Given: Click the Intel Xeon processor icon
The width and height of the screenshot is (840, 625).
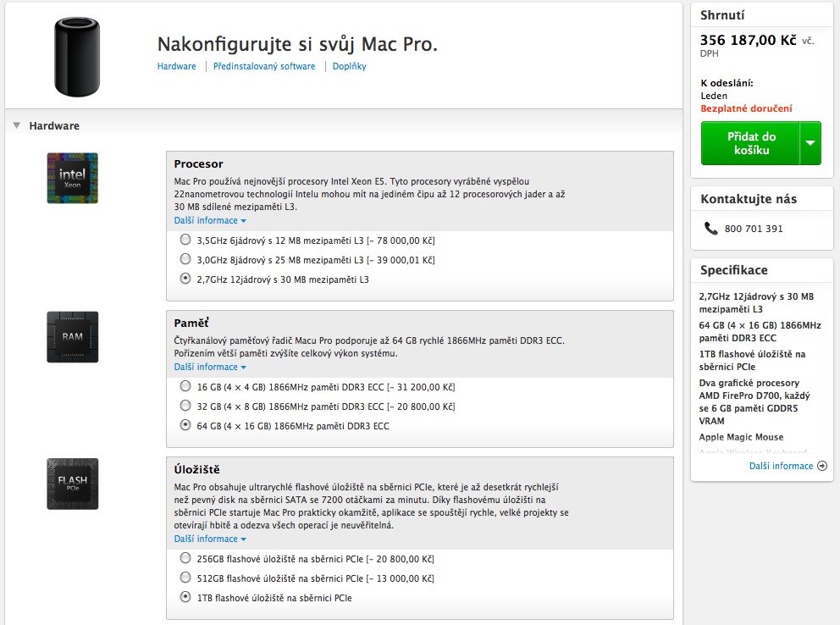Looking at the screenshot, I should 72,178.
